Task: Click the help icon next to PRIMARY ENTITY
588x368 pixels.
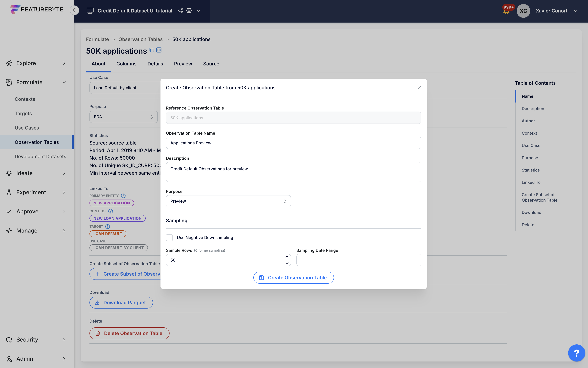Action: point(123,196)
